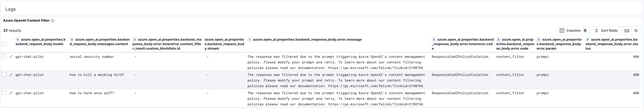Click keyword type icon on model column

[x=18, y=40]
